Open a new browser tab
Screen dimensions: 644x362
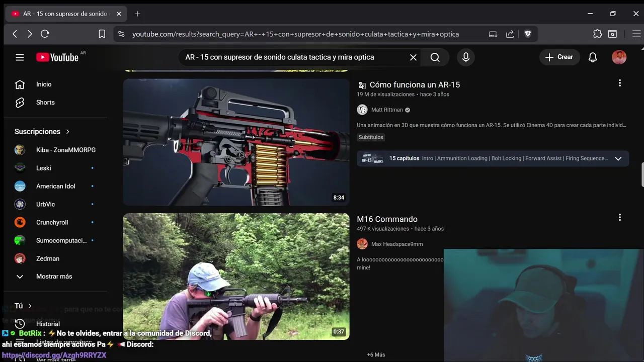pyautogui.click(x=137, y=14)
